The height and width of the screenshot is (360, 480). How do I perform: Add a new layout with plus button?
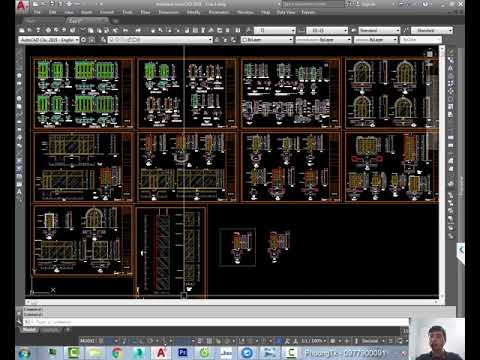(x=68, y=330)
